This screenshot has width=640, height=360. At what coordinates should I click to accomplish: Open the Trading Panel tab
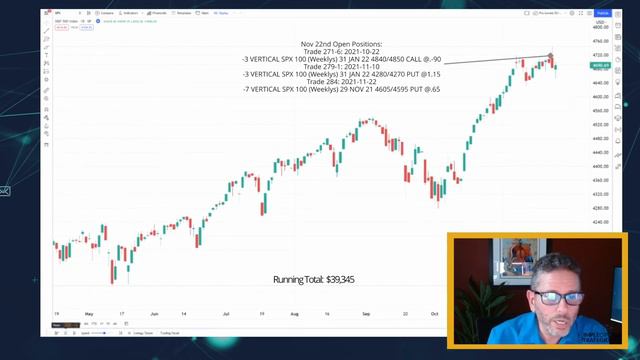point(169,333)
